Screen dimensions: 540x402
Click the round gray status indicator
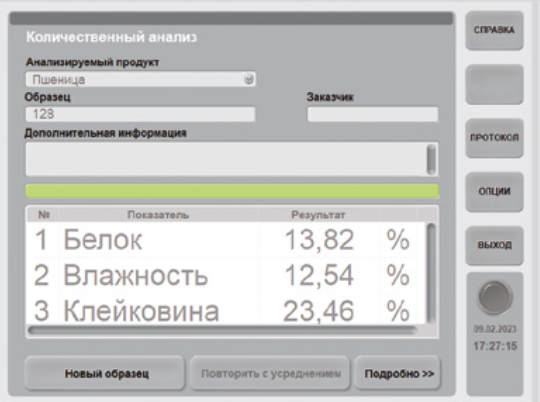495,297
